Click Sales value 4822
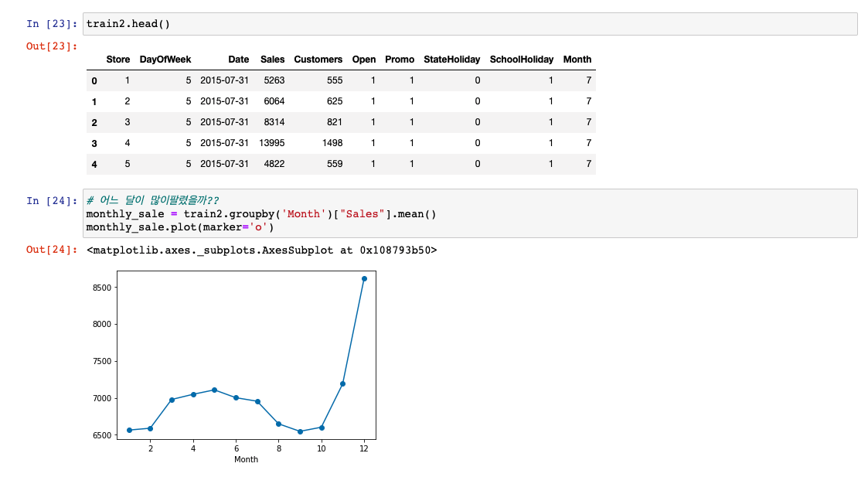 274,164
